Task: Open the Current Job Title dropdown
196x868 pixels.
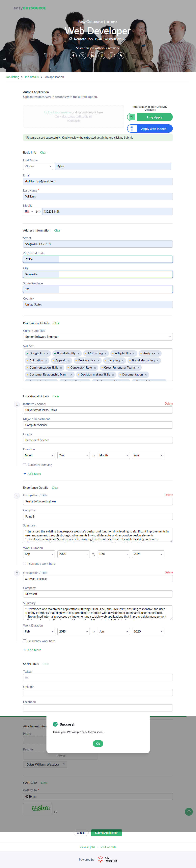Action: [98, 337]
